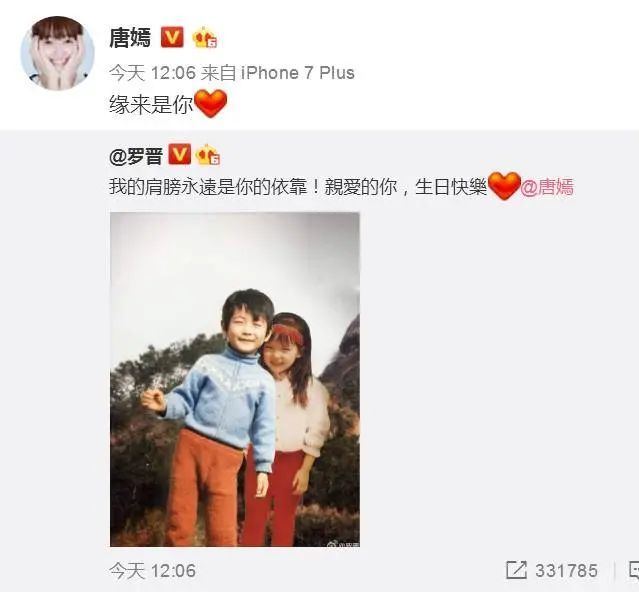Screen dimensions: 639x592
Task: Click the heart emoji after 缘来是你
Action: [x=210, y=103]
